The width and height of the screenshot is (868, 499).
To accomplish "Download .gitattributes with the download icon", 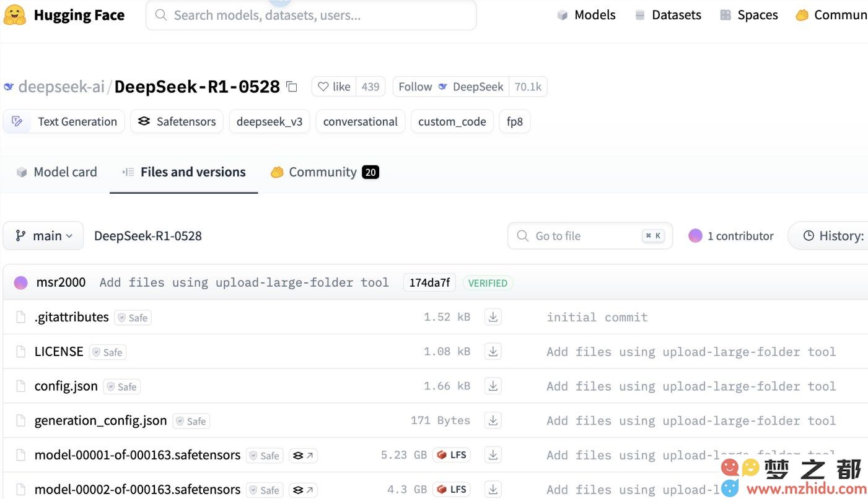I will point(493,317).
